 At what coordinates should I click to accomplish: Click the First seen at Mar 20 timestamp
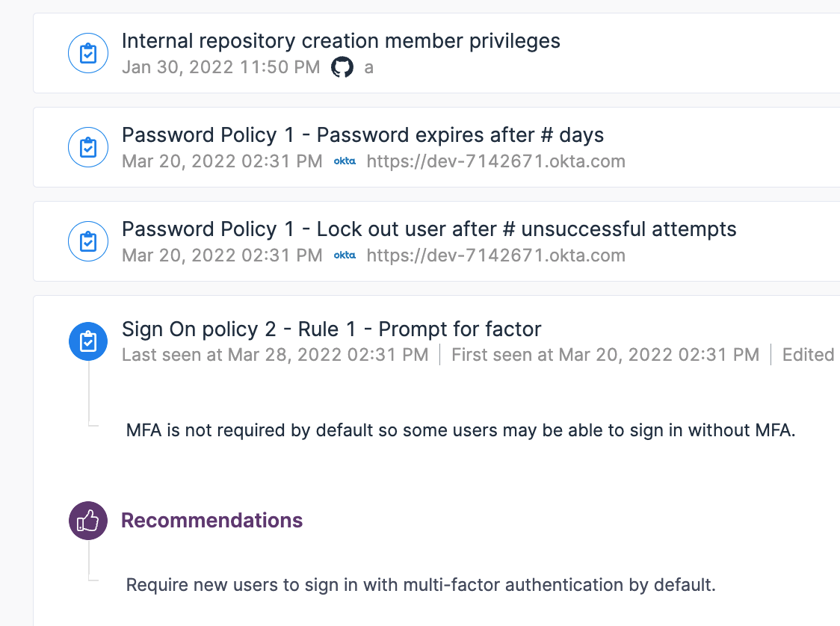605,355
